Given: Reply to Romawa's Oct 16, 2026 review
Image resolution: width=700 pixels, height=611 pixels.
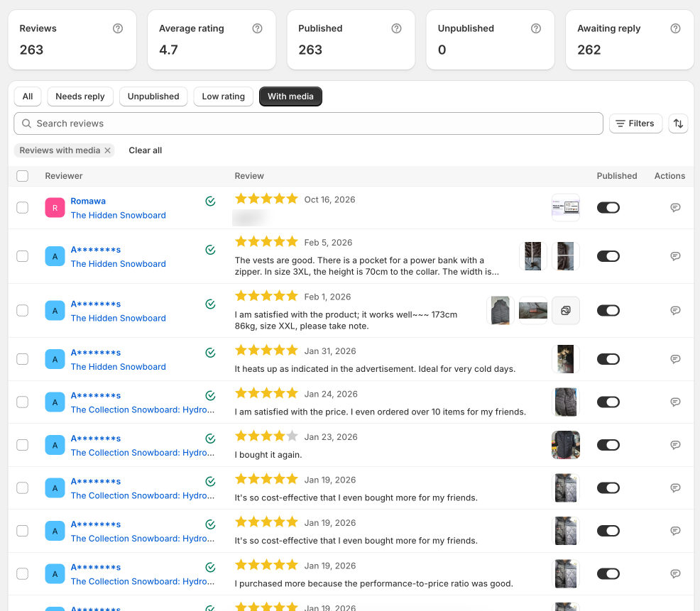Looking at the screenshot, I should point(675,207).
